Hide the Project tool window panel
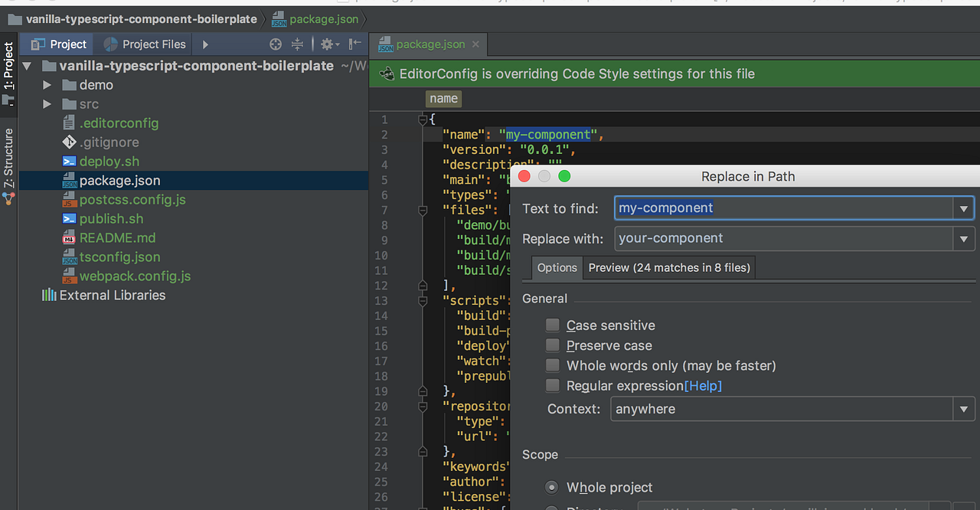 point(354,44)
